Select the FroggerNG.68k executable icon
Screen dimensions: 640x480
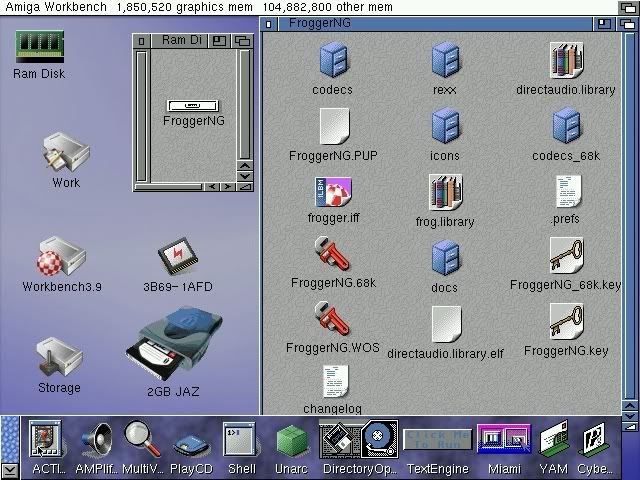331,256
